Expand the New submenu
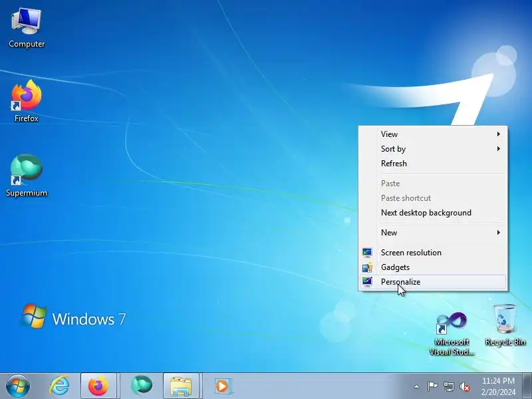532x399 pixels. click(x=433, y=232)
